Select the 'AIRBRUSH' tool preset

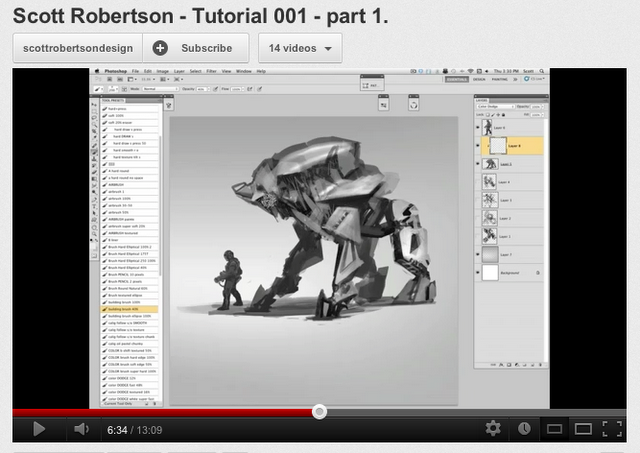pyautogui.click(x=129, y=184)
